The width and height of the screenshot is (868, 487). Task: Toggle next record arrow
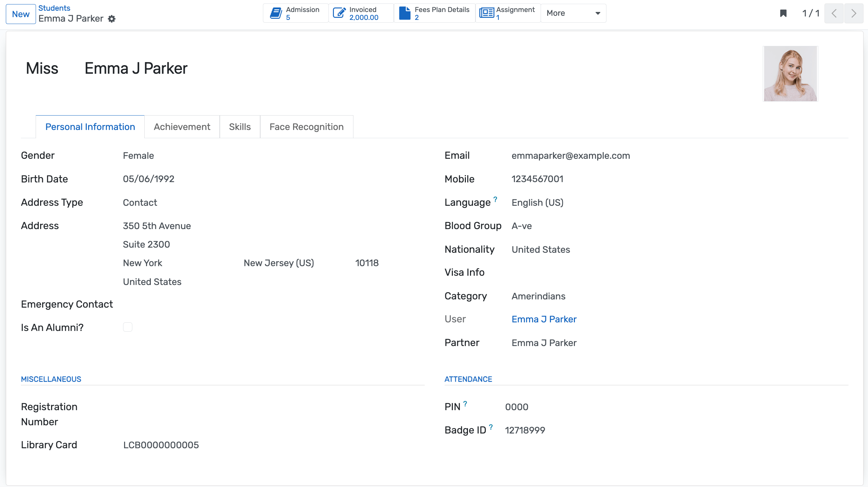(x=854, y=14)
